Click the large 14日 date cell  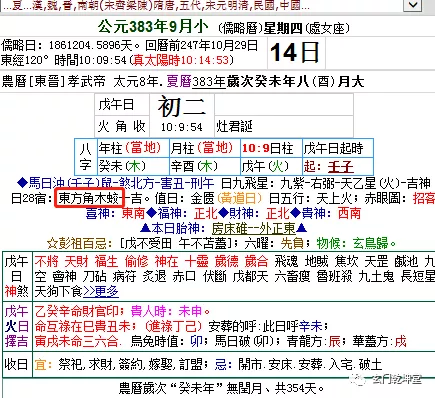pos(296,53)
